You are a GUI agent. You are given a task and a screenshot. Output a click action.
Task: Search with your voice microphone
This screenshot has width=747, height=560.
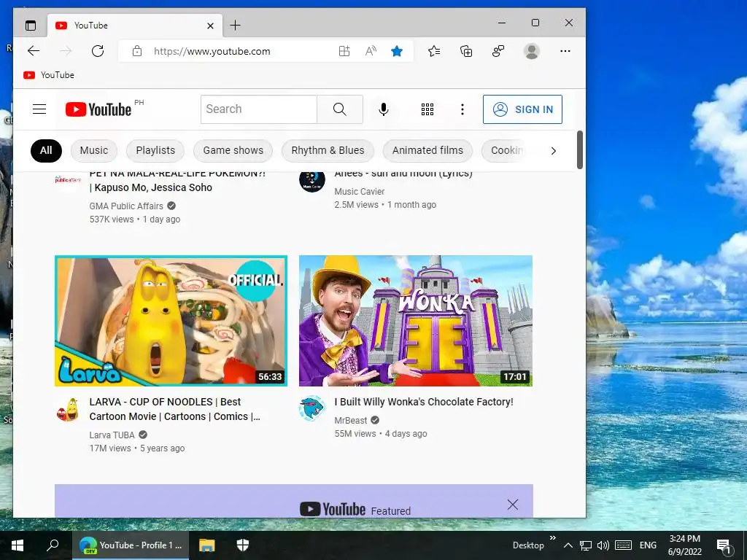(x=384, y=109)
